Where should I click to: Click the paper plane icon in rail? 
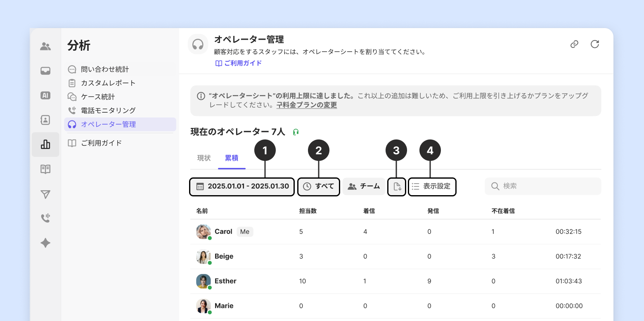45,194
